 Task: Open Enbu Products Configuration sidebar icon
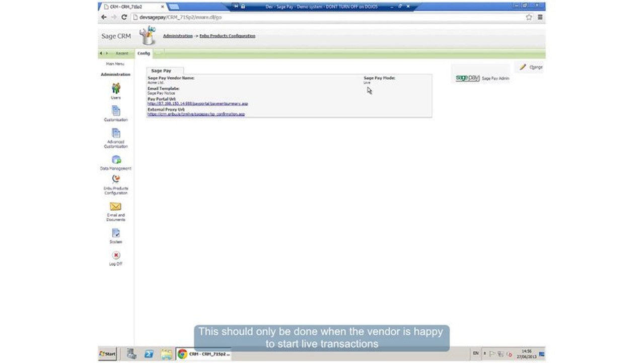(116, 178)
